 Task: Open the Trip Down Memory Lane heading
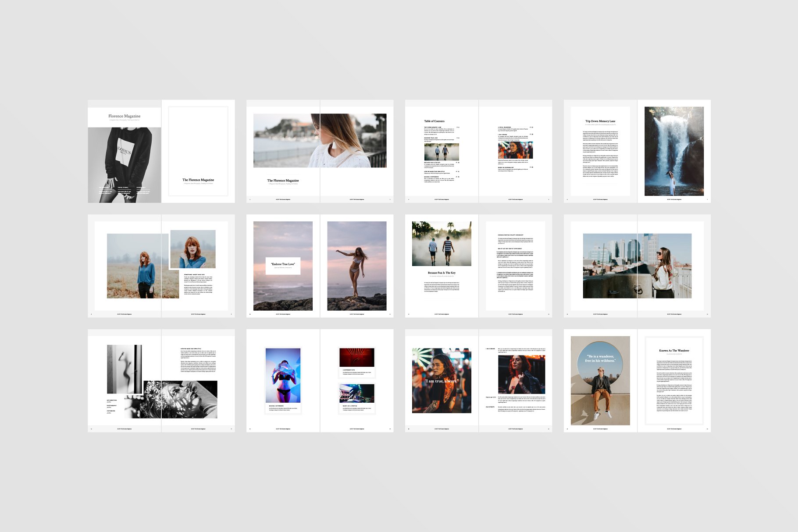[600, 121]
